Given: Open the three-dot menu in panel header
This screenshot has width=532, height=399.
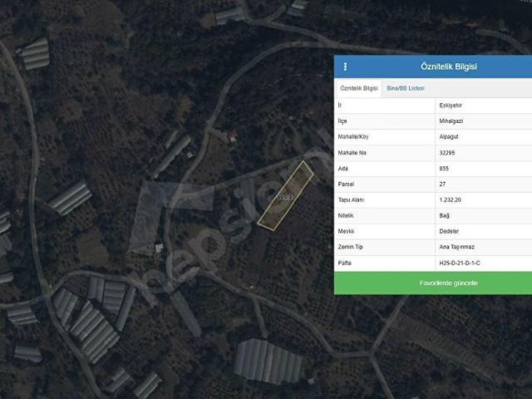Looking at the screenshot, I should pos(345,66).
